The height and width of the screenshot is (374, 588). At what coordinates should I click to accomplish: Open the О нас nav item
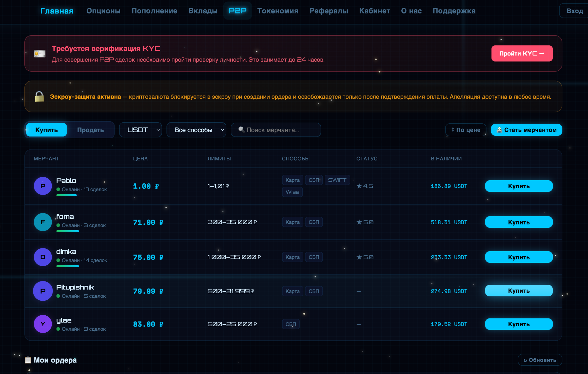point(411,11)
